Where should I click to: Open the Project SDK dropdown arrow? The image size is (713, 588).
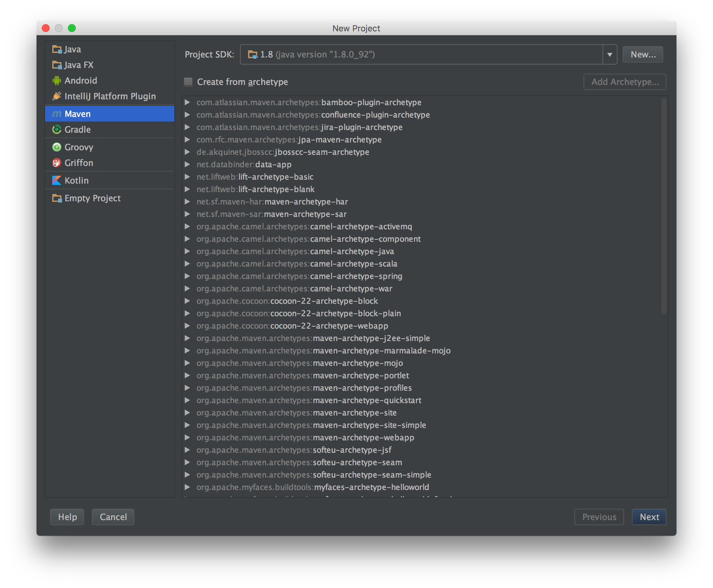(x=610, y=54)
